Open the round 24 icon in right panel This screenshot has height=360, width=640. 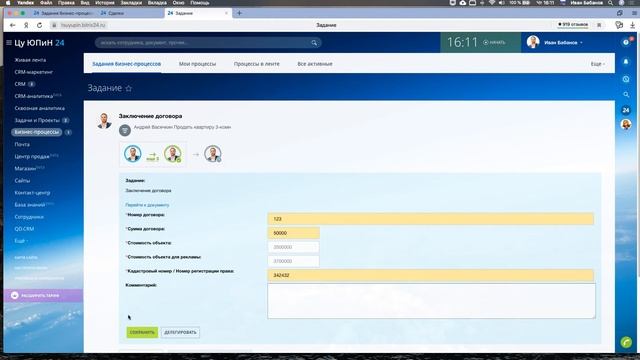click(x=626, y=110)
